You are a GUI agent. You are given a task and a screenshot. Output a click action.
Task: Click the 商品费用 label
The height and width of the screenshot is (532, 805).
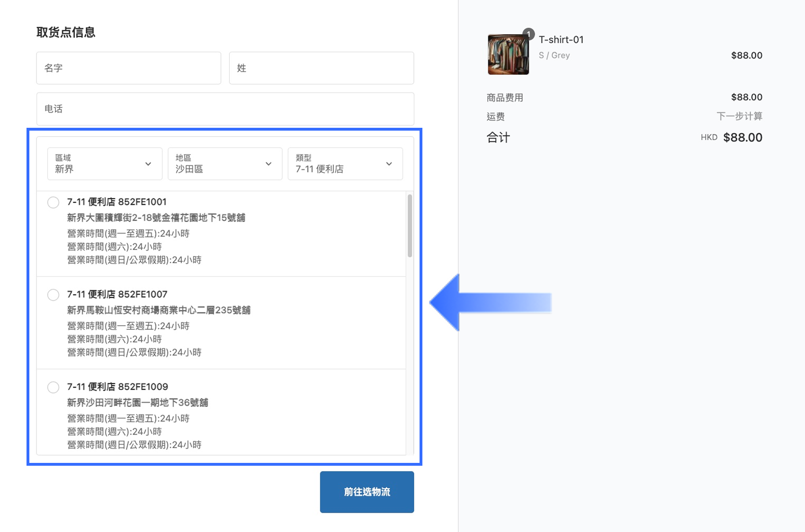click(x=505, y=98)
